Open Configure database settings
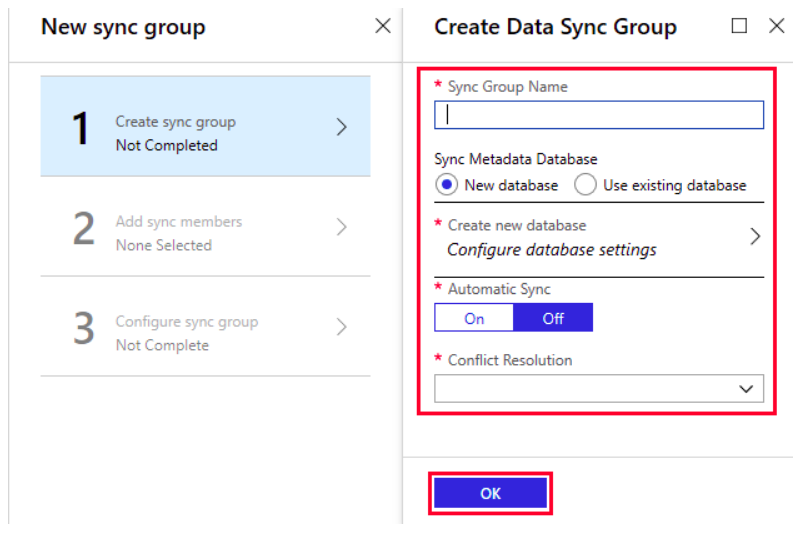 coord(551,249)
